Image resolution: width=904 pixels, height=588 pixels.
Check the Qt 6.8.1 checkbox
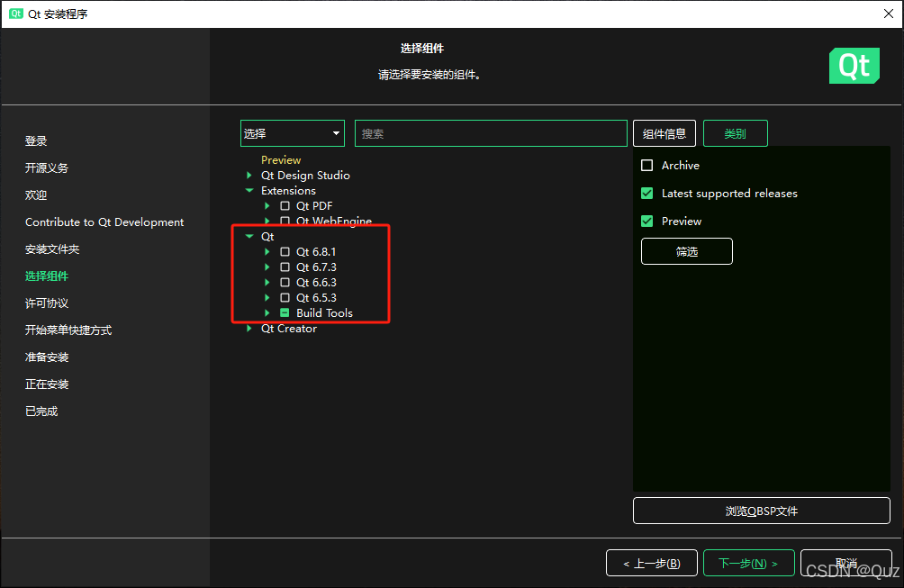[285, 251]
